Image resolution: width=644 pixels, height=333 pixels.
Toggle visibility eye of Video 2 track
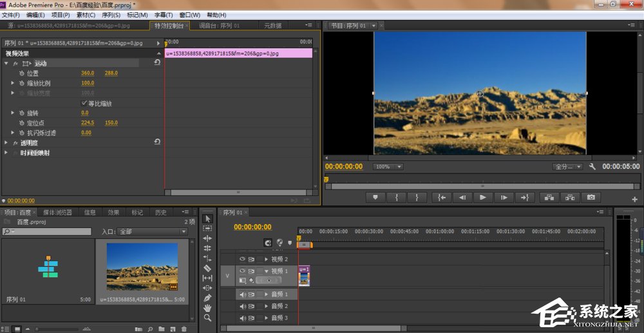click(x=243, y=259)
